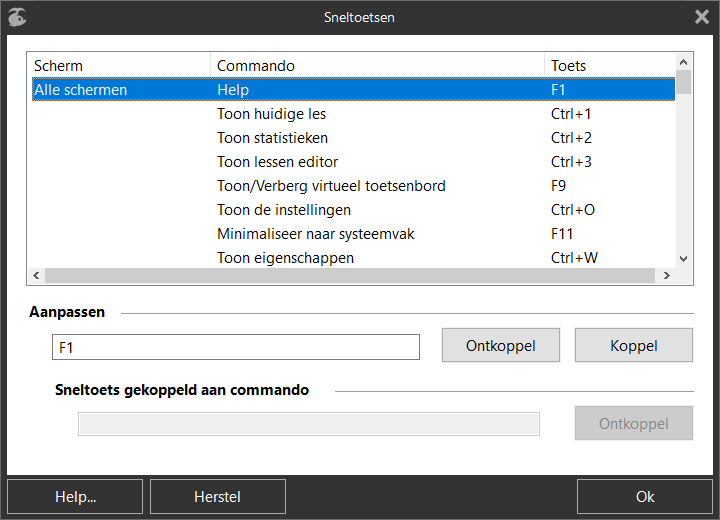
Task: Click the Ontkoppel button next to the F1 field
Action: coord(501,345)
